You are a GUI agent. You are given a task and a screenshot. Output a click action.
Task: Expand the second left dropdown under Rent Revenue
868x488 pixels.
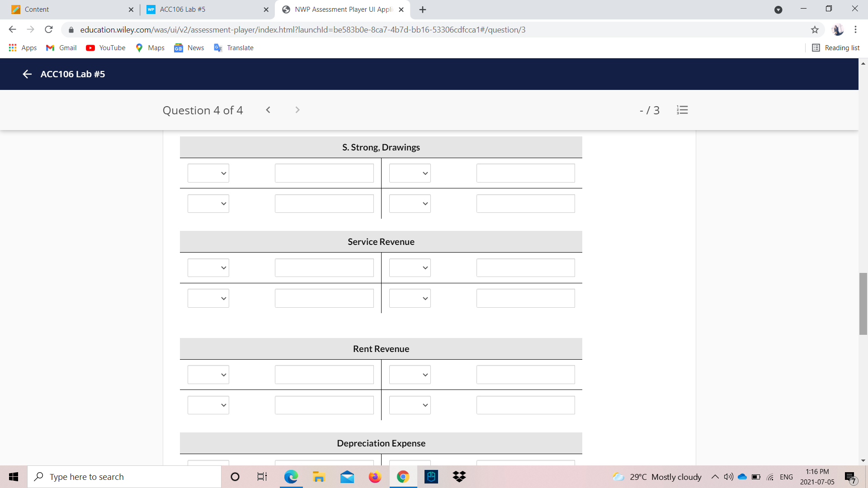click(208, 405)
